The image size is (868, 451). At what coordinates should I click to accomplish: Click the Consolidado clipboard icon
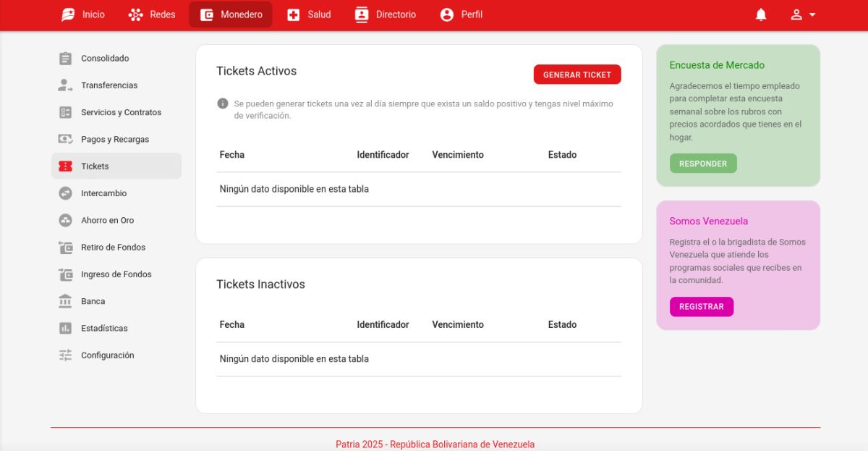65,59
